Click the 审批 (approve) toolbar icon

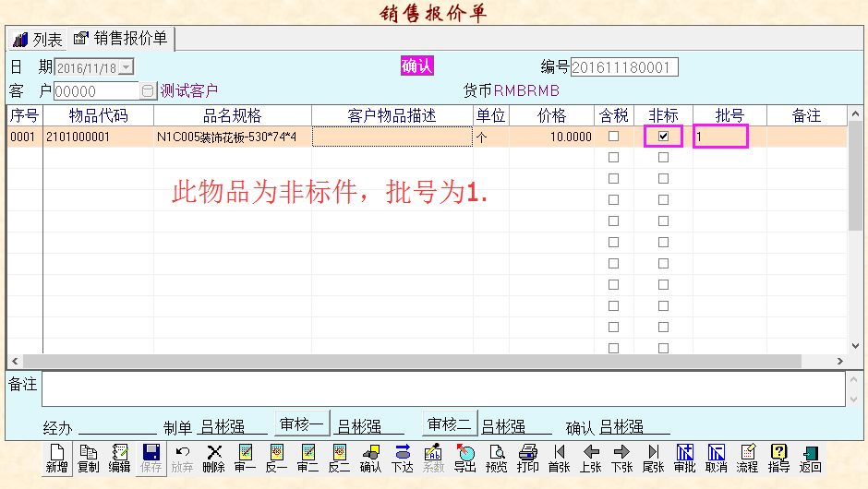click(685, 458)
